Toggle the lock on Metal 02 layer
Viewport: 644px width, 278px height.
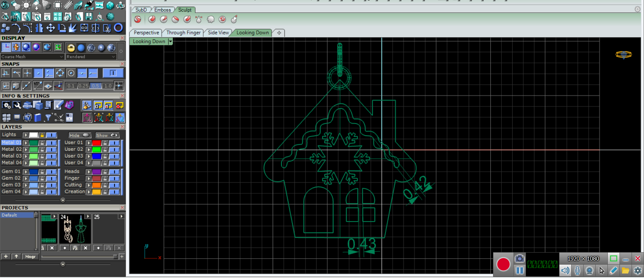(x=42, y=149)
